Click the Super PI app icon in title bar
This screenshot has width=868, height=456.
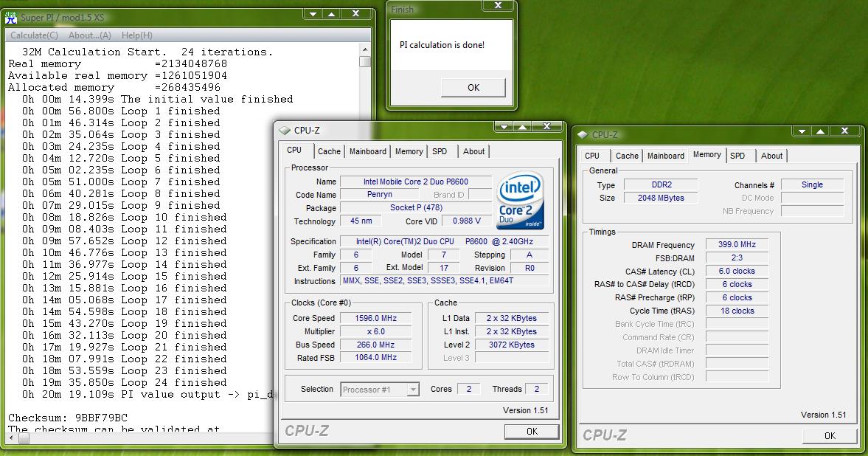tap(11, 17)
